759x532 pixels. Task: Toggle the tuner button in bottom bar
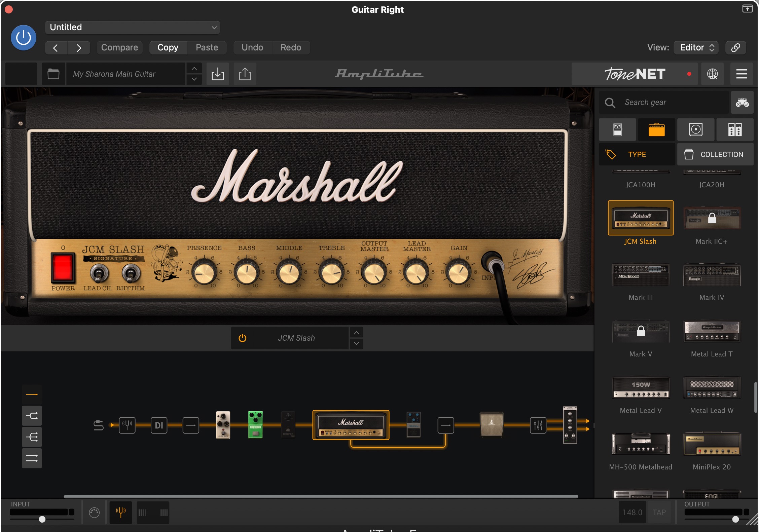(x=121, y=512)
